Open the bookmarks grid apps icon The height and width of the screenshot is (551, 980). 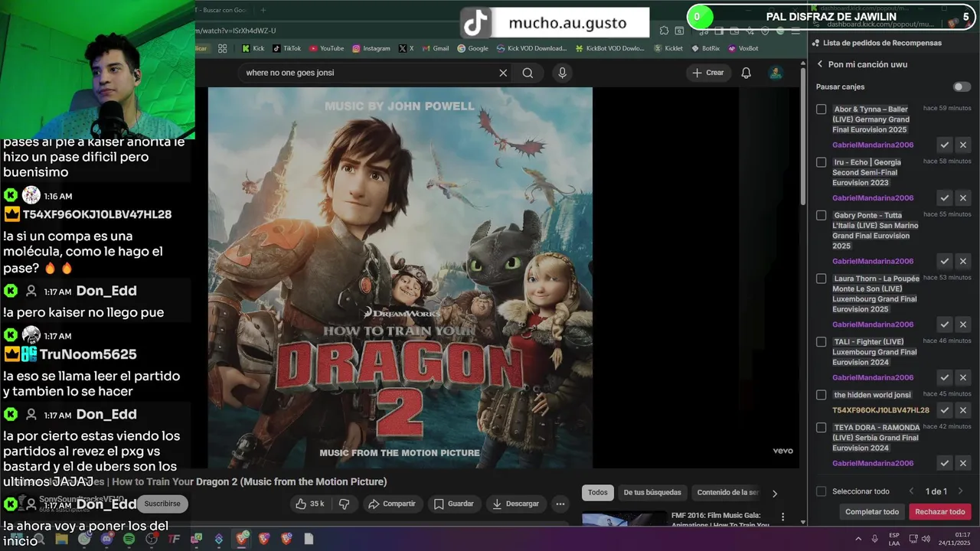click(x=222, y=48)
